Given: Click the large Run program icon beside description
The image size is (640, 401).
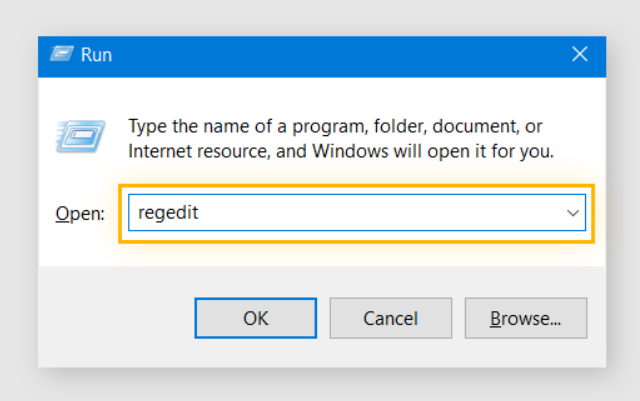Looking at the screenshot, I should click(x=80, y=136).
